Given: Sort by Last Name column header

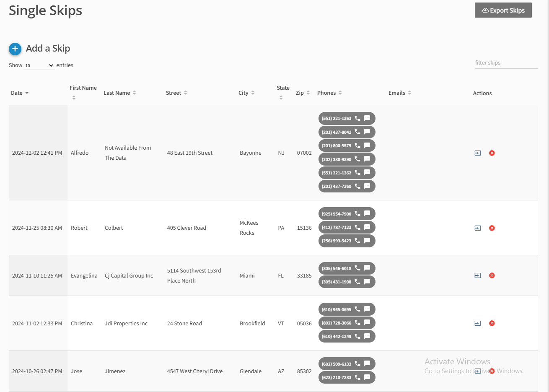Looking at the screenshot, I should coord(119,93).
